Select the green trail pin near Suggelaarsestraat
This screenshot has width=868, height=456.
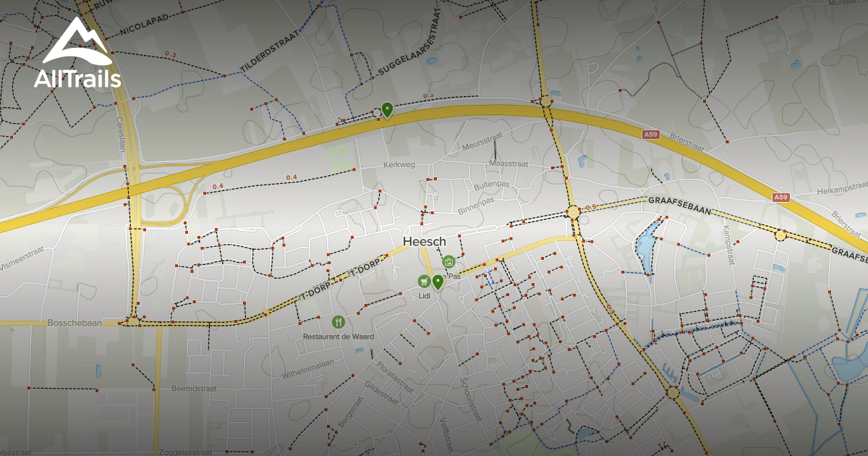pos(387,110)
